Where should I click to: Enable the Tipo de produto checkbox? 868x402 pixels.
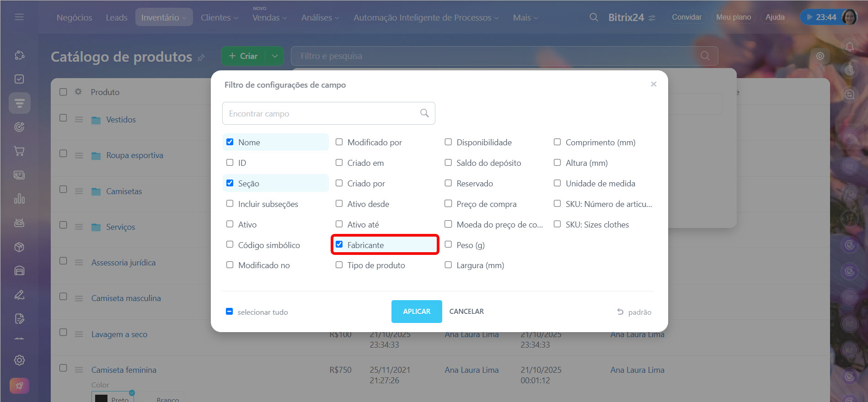[339, 265]
